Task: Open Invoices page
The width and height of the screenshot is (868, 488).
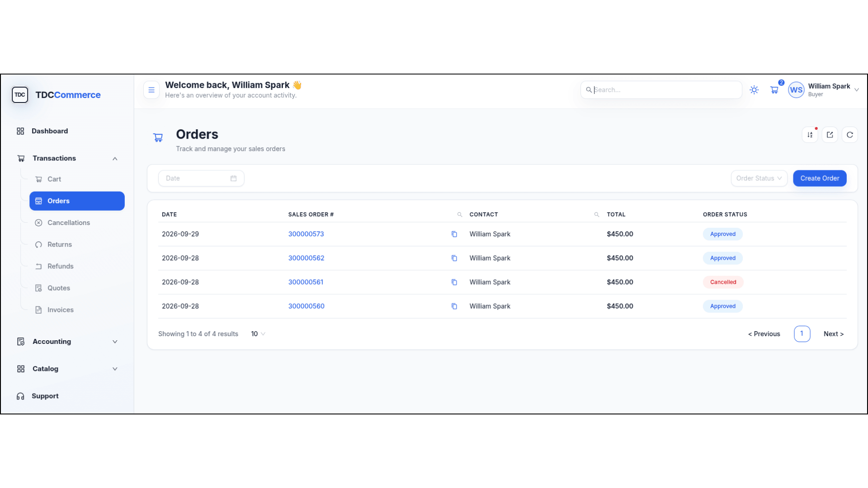Action: click(x=77, y=310)
